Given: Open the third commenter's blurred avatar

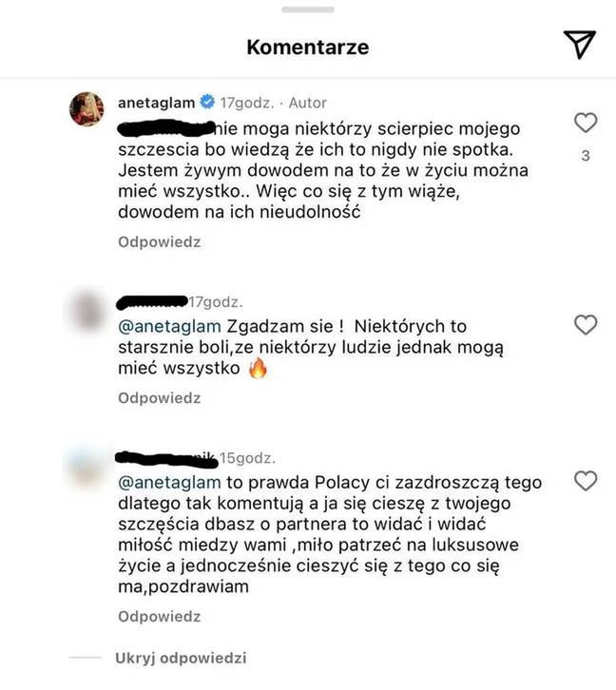Looking at the screenshot, I should [88, 465].
